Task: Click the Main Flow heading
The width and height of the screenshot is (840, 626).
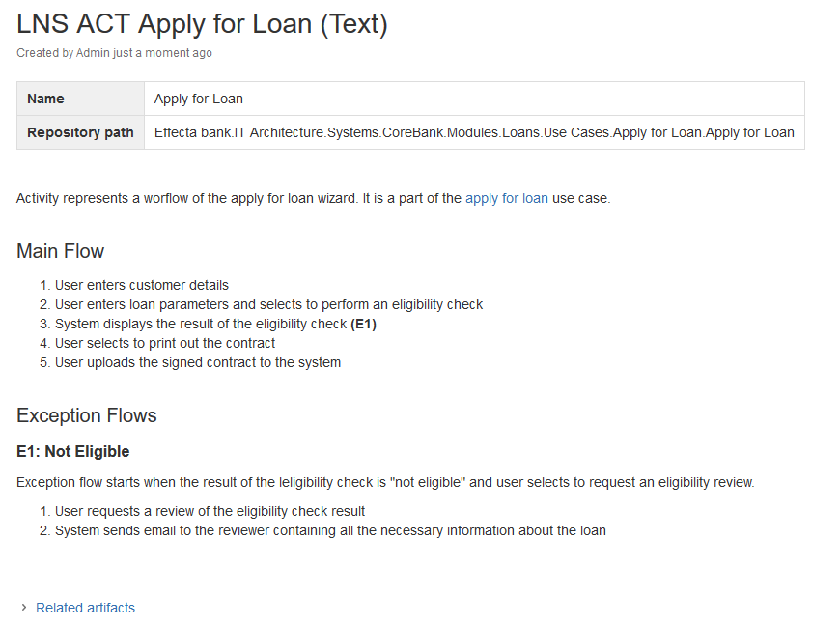Action: pyautogui.click(x=61, y=251)
